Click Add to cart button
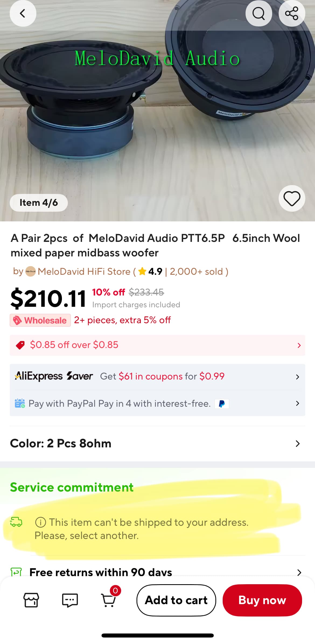This screenshot has height=644, width=315. pos(176,600)
